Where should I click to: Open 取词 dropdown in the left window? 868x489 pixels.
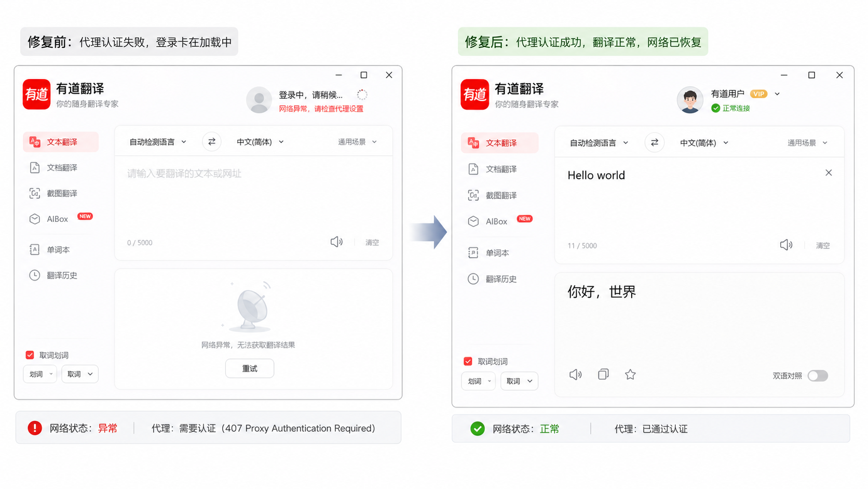(x=79, y=374)
